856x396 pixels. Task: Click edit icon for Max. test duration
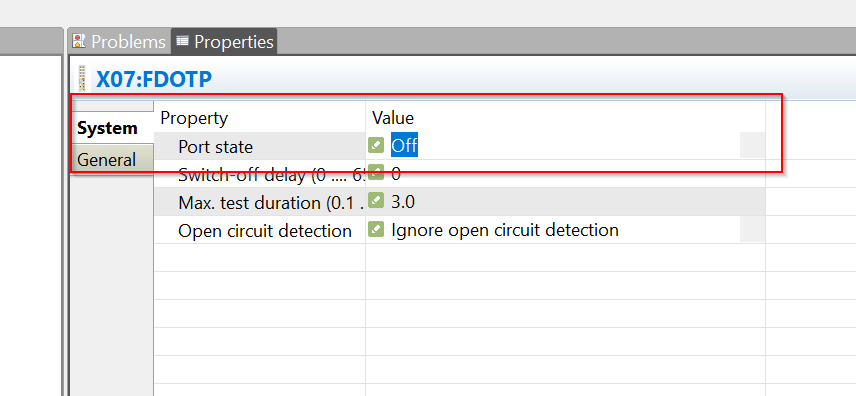(376, 201)
